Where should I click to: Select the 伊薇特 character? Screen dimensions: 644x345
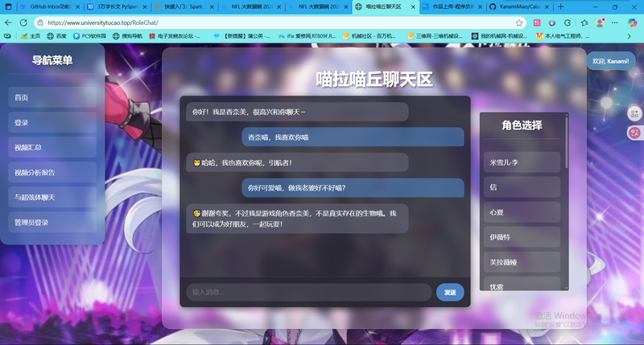(522, 237)
